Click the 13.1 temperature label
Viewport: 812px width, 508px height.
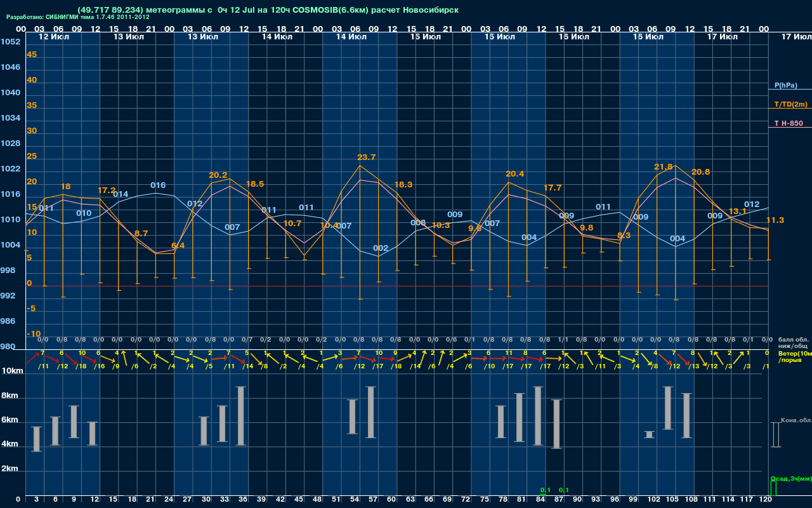pyautogui.click(x=737, y=211)
